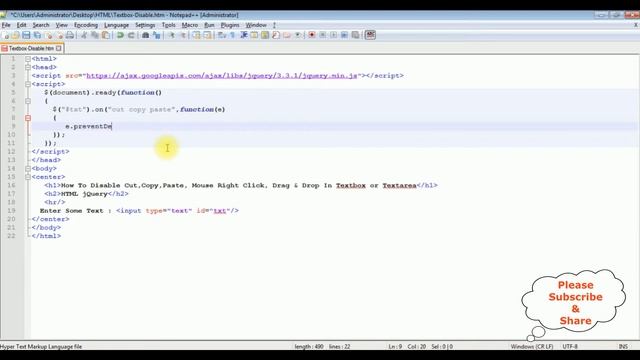Open the Tools menu
Image resolution: width=640 pixels, height=360 pixels.
coord(169,25)
